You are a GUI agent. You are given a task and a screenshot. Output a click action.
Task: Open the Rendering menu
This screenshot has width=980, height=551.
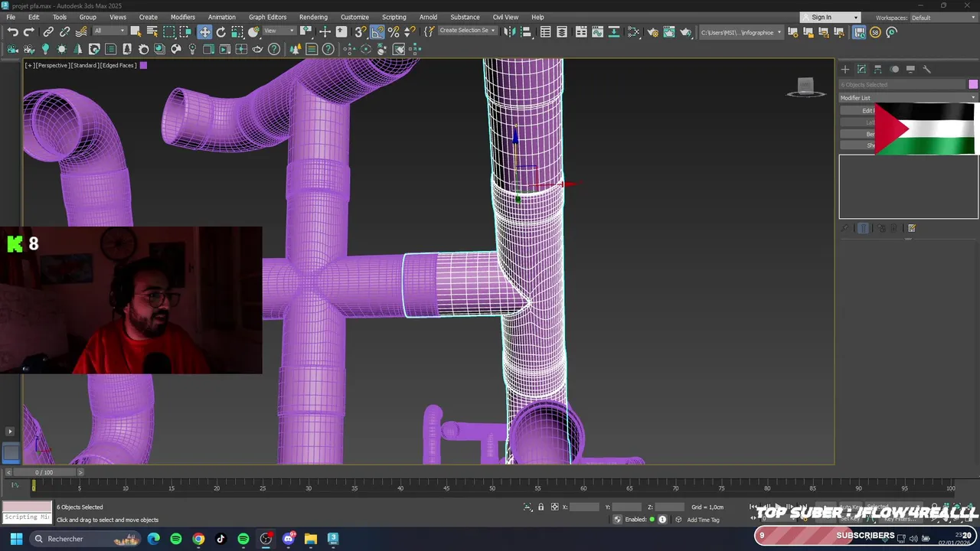(x=313, y=17)
